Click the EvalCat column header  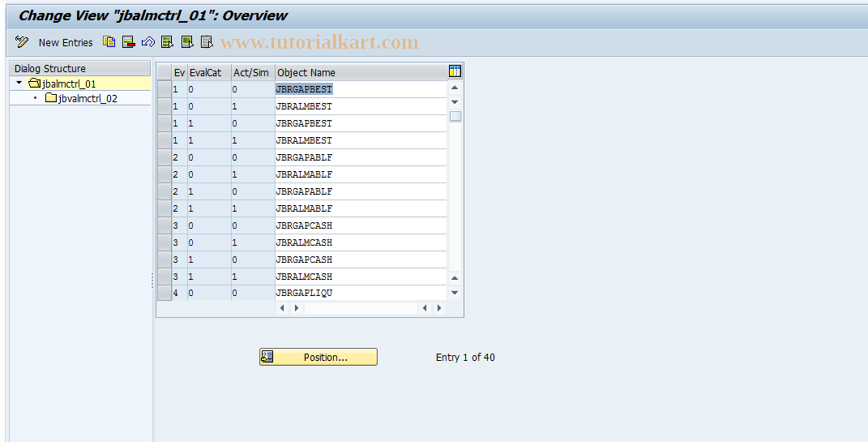click(x=209, y=72)
